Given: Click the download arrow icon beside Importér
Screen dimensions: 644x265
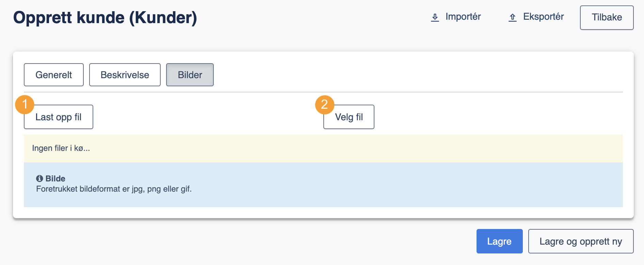Looking at the screenshot, I should pyautogui.click(x=435, y=17).
